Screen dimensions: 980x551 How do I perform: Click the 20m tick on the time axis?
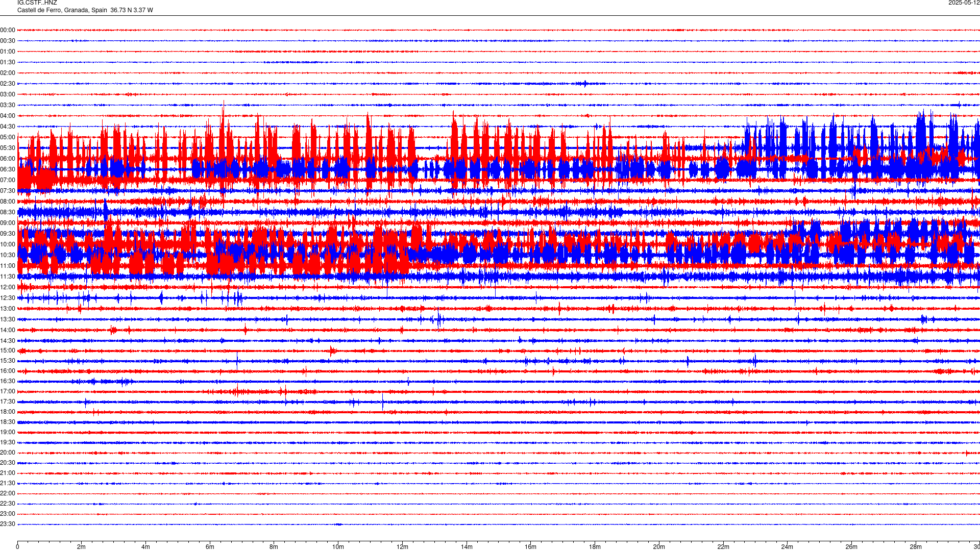coord(659,547)
